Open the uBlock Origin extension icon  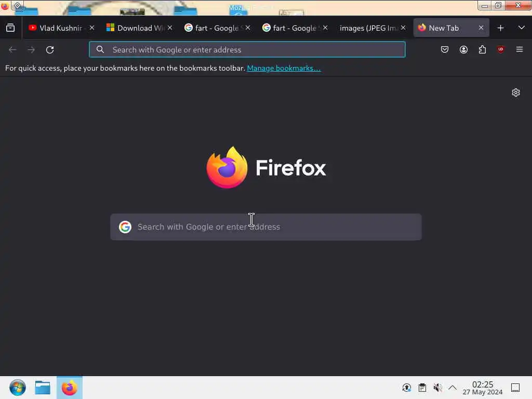[x=501, y=49]
